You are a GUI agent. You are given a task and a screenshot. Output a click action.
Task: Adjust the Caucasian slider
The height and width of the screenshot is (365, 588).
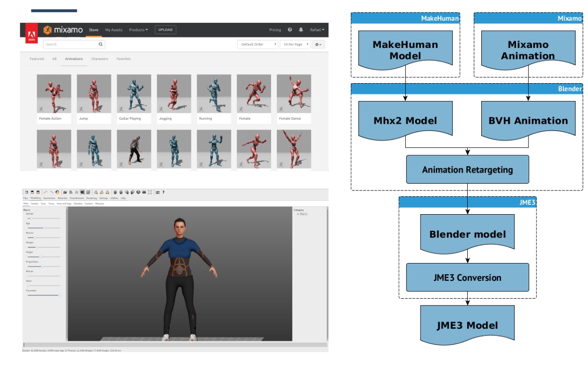coord(43,295)
